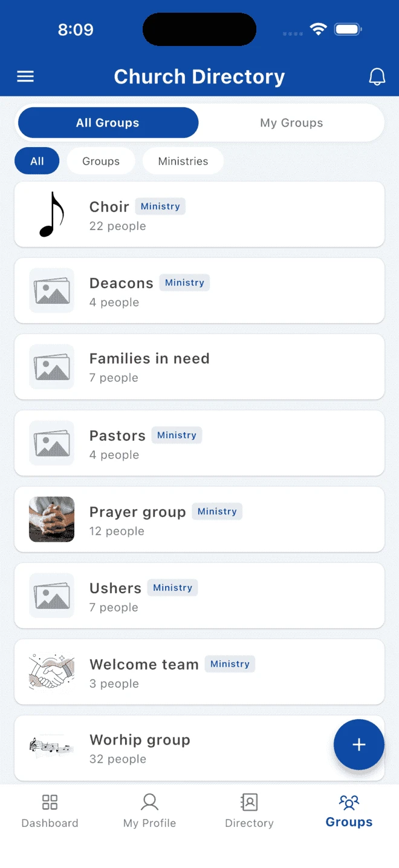399x868 pixels.
Task: Open the Ushers group card
Action: (199, 596)
